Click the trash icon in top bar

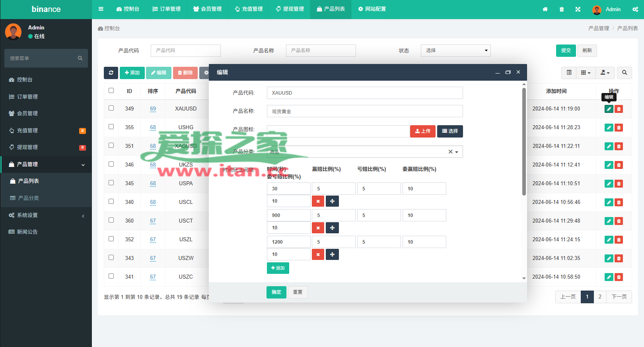point(562,10)
